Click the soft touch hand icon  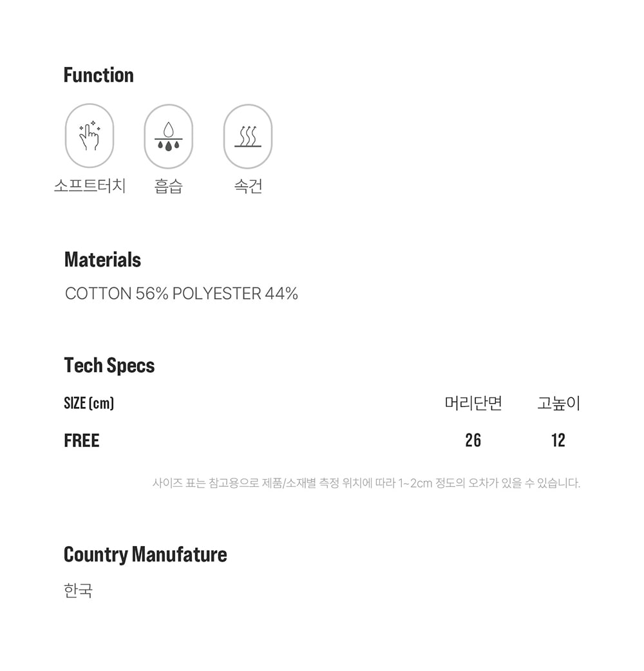[90, 136]
